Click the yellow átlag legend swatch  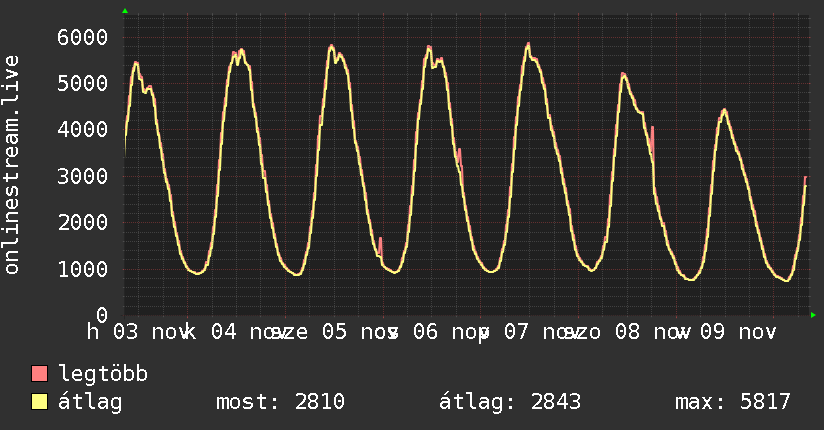[39, 402]
